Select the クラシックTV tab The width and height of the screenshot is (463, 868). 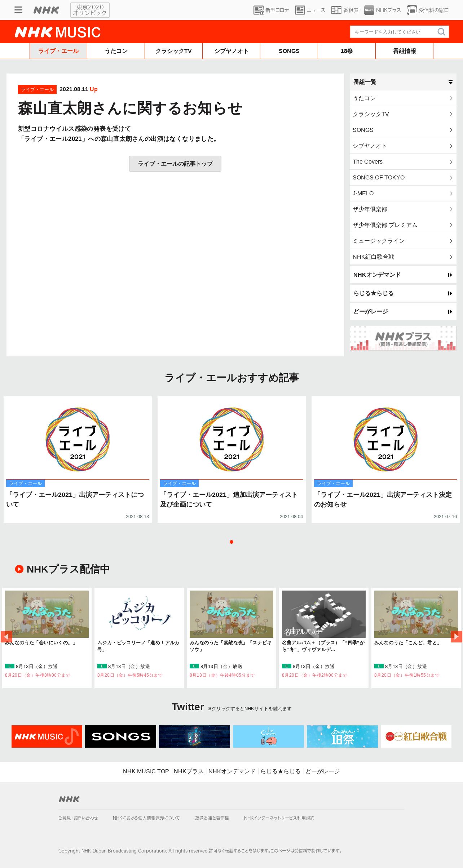pos(174,51)
